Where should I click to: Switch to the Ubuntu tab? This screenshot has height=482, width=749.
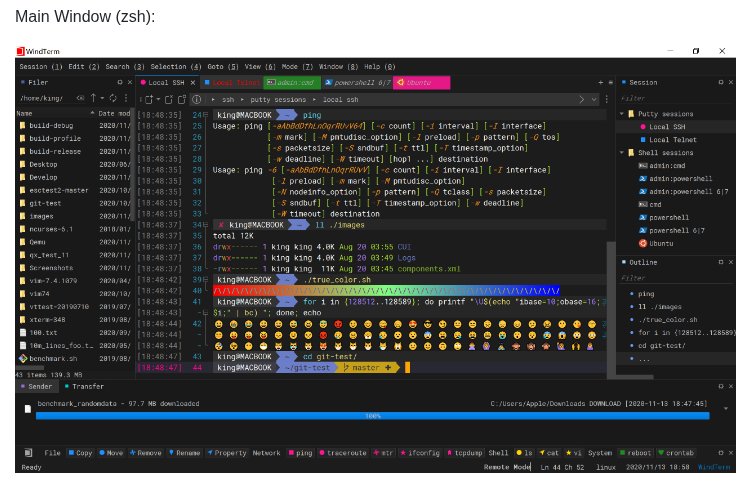click(x=421, y=83)
